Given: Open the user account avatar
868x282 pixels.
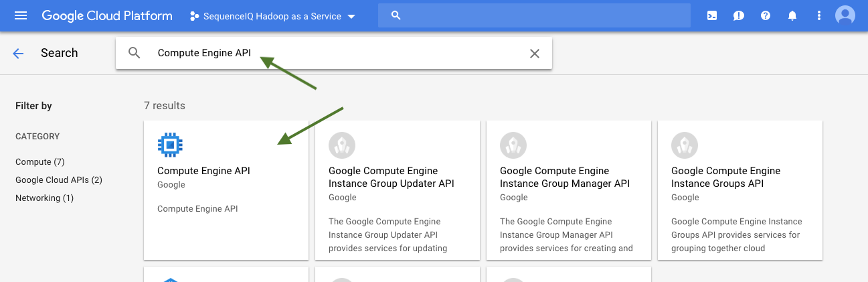Looking at the screenshot, I should point(845,15).
